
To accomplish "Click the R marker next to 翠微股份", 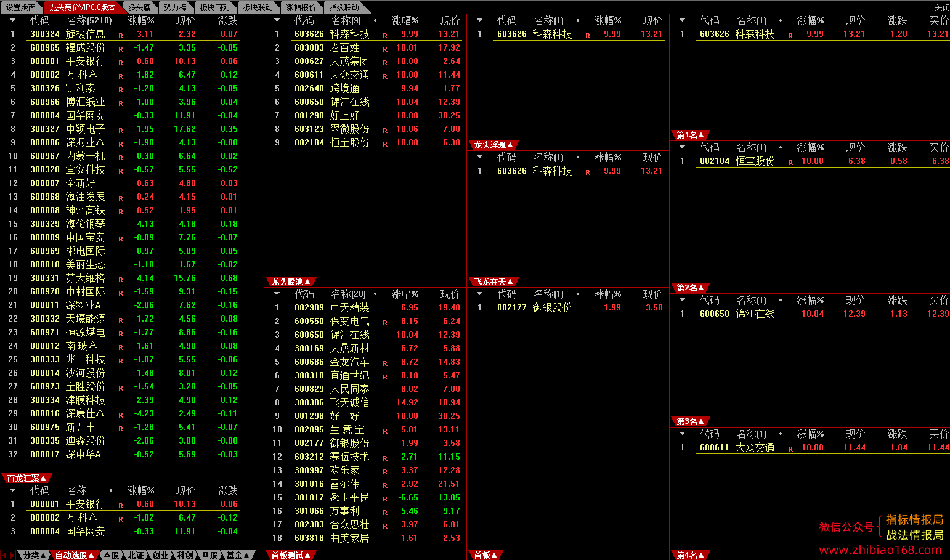I will [385, 131].
